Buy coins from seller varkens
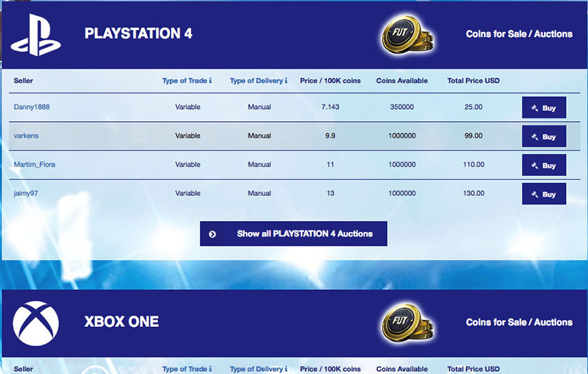This screenshot has width=588, height=374. click(x=544, y=136)
